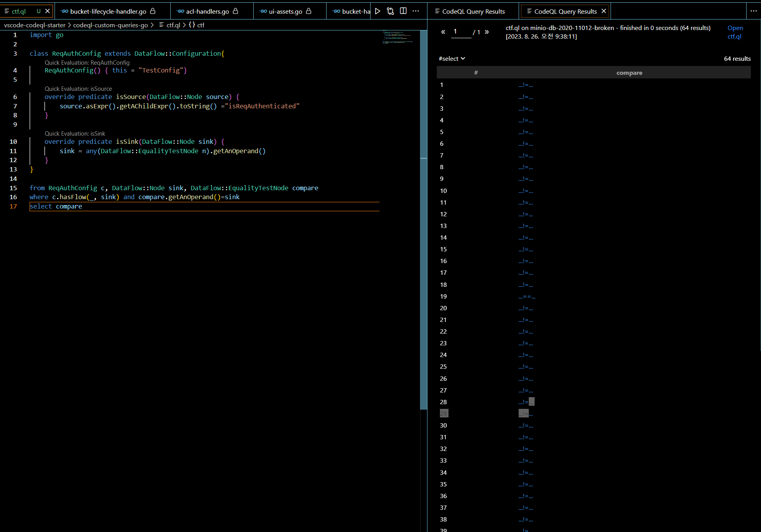Go to previous results page arrow

coord(443,32)
